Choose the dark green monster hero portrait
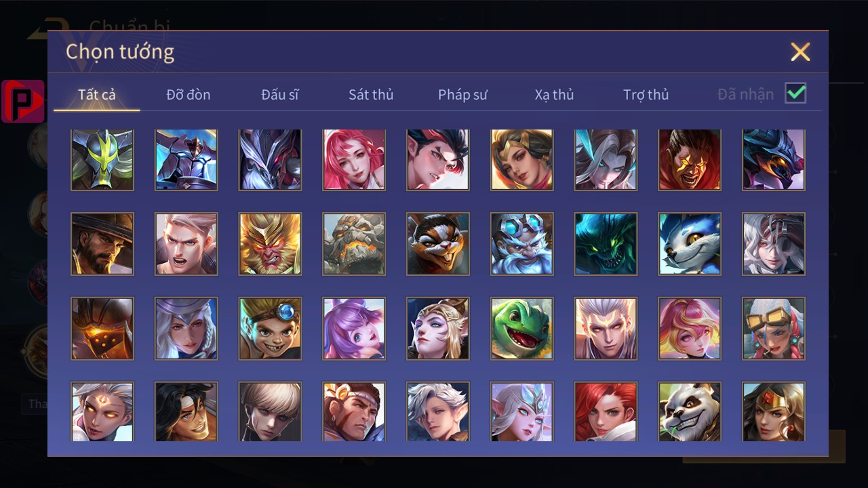This screenshot has width=868, height=488. (606, 244)
